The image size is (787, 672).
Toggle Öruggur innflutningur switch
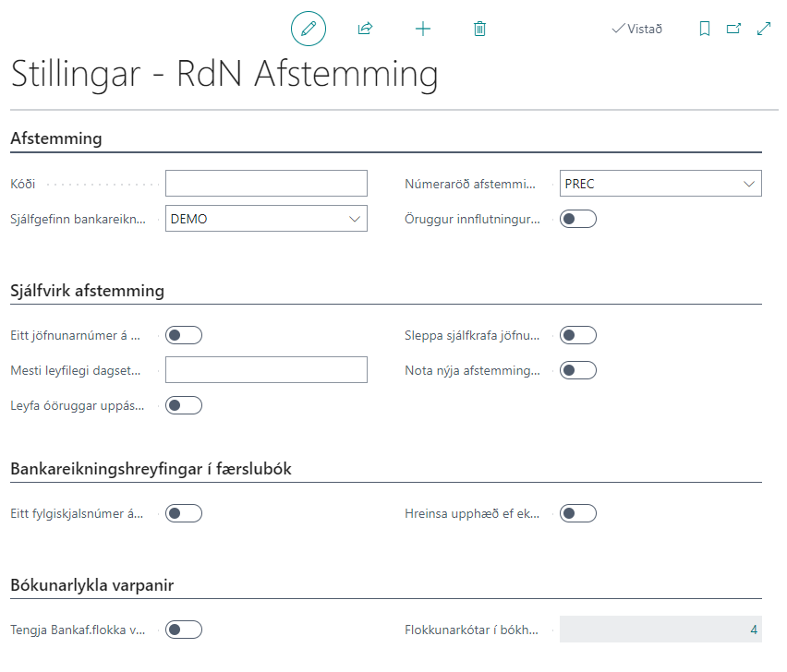tap(578, 219)
